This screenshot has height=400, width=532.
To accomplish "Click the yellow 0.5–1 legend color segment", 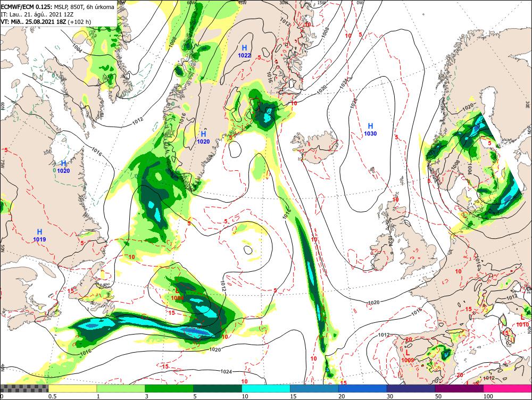I will [72, 388].
